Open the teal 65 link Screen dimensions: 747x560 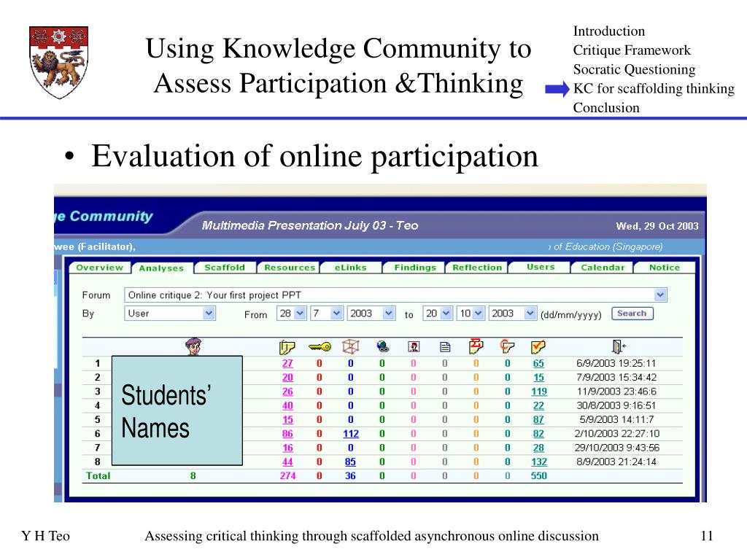click(538, 363)
